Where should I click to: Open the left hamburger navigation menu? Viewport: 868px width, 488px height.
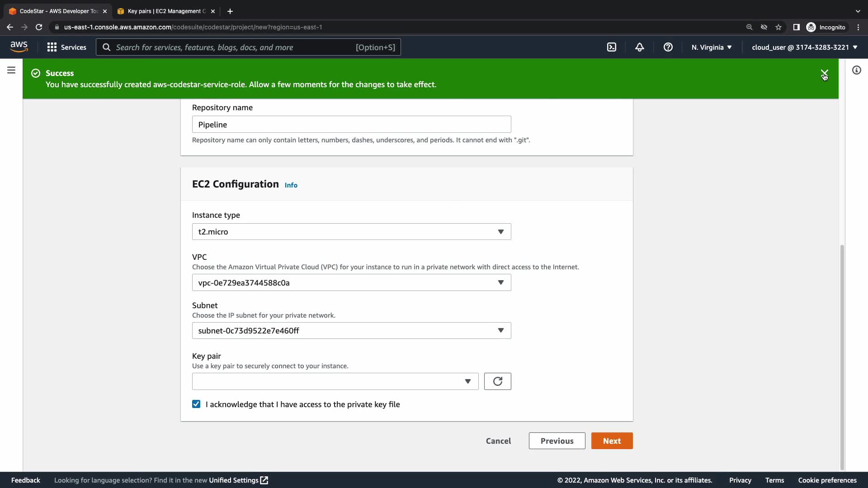tap(11, 70)
